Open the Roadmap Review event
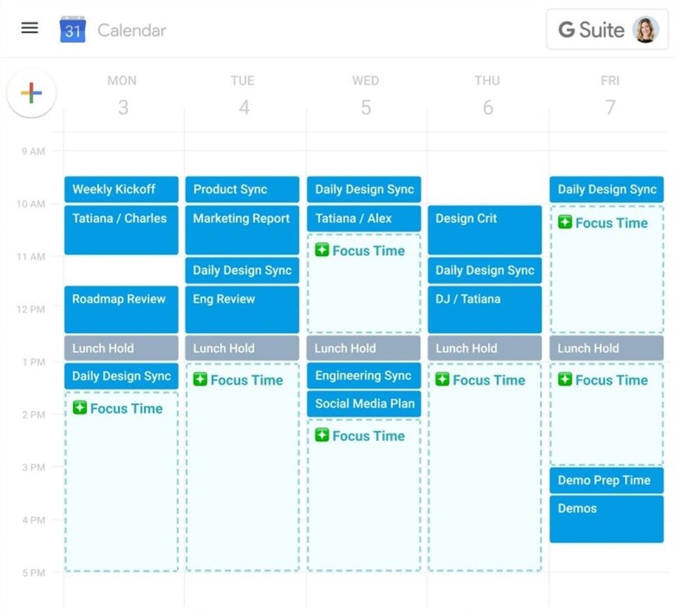 [x=121, y=309]
